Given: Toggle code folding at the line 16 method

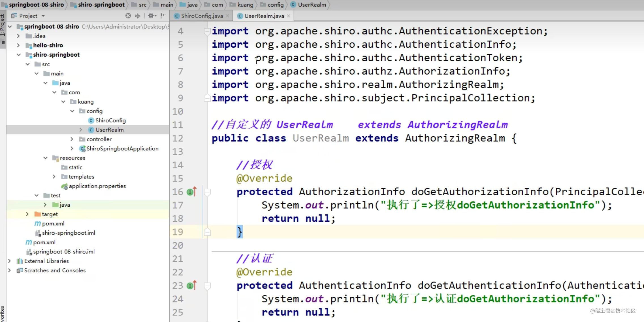Looking at the screenshot, I should tap(207, 192).
